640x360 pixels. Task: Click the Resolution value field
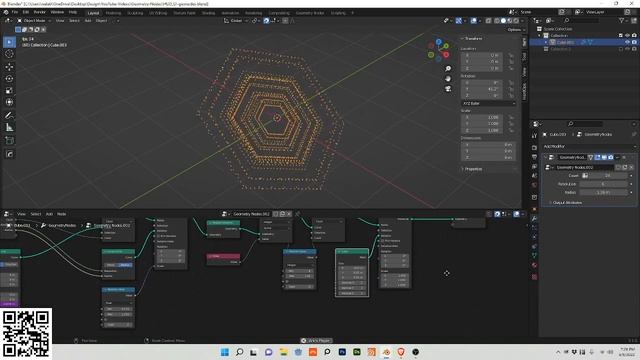coord(604,184)
